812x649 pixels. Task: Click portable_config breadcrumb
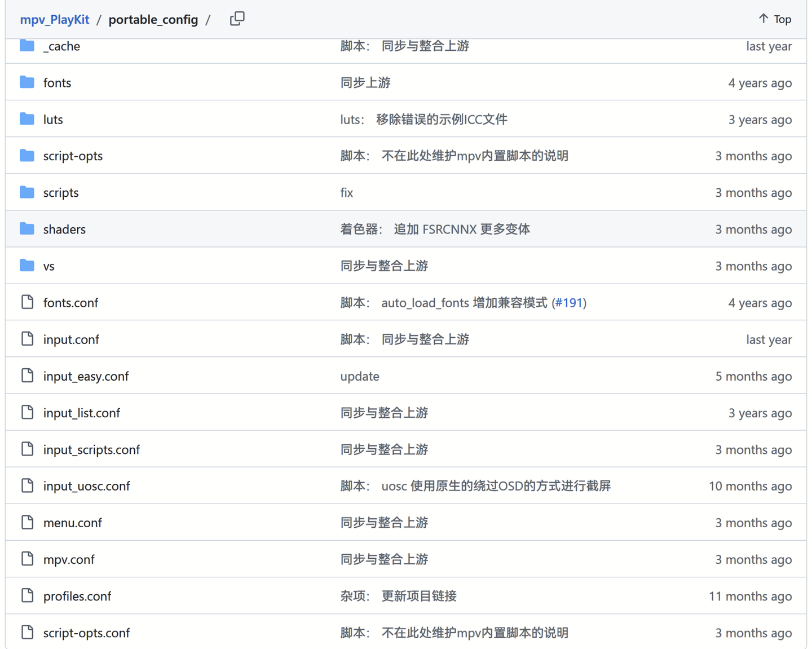click(153, 19)
